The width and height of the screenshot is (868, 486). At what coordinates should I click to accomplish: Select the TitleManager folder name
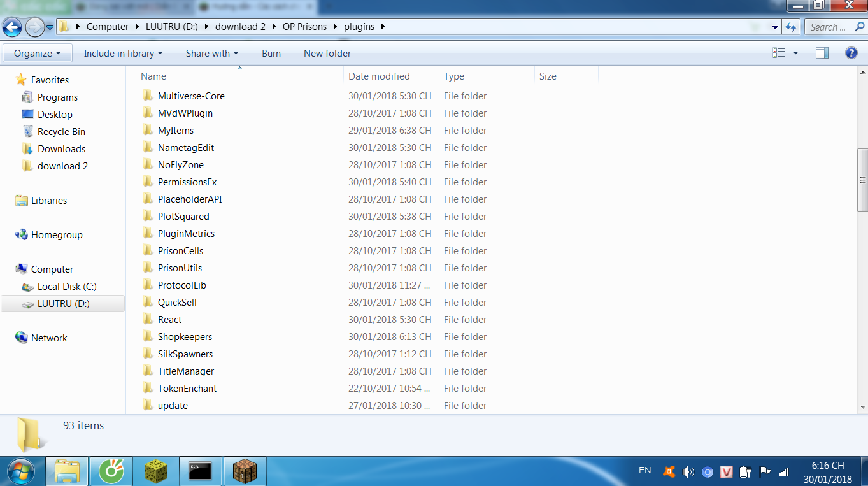186,371
